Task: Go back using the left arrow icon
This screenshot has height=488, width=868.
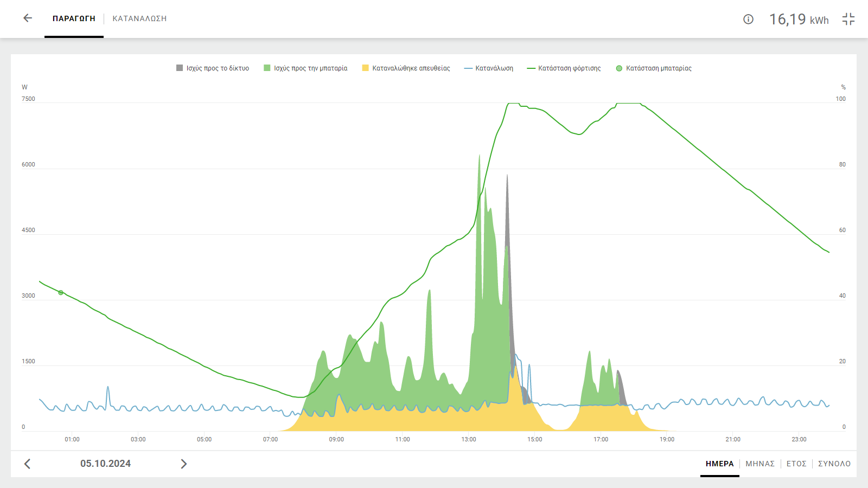Action: pyautogui.click(x=28, y=18)
